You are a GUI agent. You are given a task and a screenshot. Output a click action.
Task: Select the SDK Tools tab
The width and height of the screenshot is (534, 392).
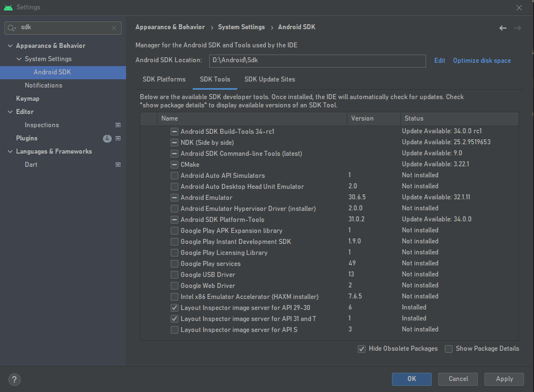point(215,79)
